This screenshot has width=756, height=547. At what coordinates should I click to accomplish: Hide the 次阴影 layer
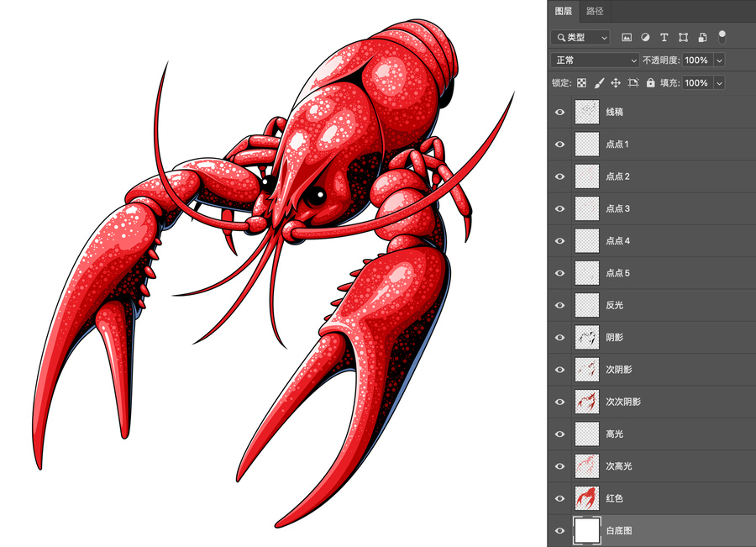[x=559, y=370]
